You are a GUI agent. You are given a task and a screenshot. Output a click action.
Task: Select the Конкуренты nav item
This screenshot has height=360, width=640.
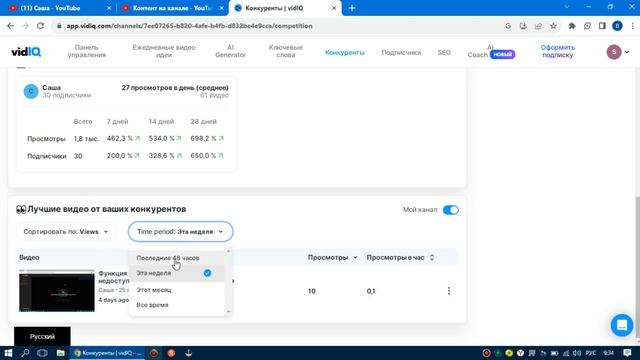pyautogui.click(x=344, y=53)
